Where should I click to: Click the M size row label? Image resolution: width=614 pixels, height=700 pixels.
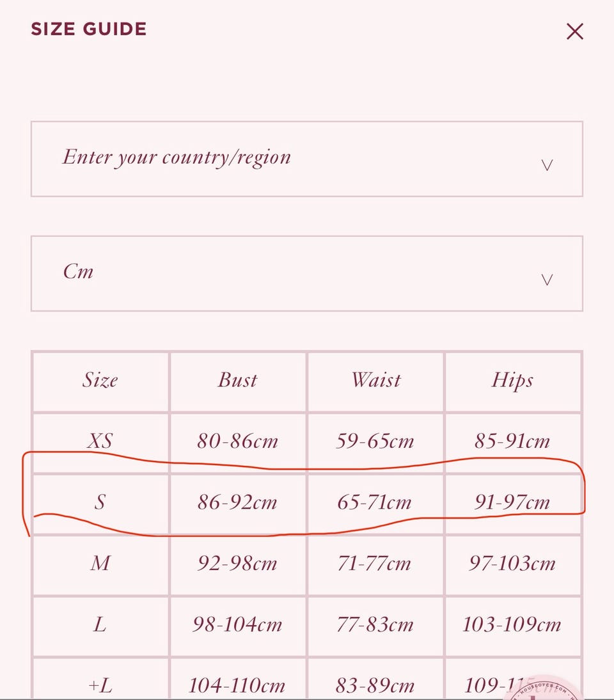coord(100,564)
